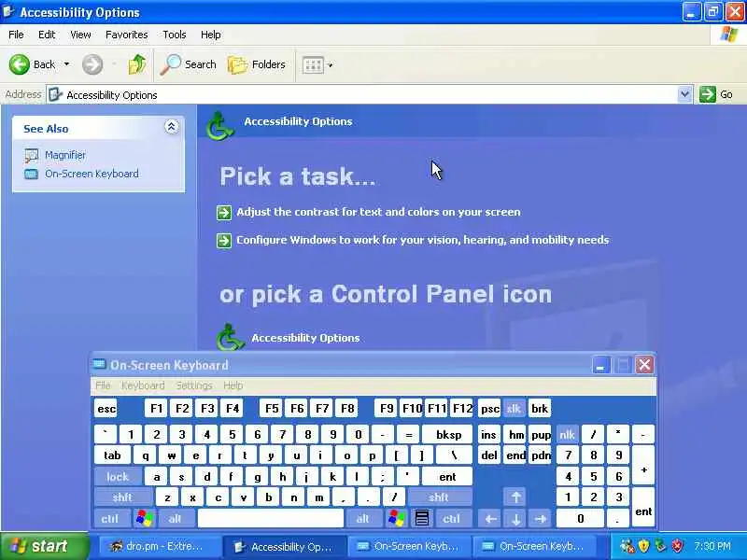The image size is (747, 560).
Task: Toggle the caps lock key on keyboard
Action: pos(118,476)
